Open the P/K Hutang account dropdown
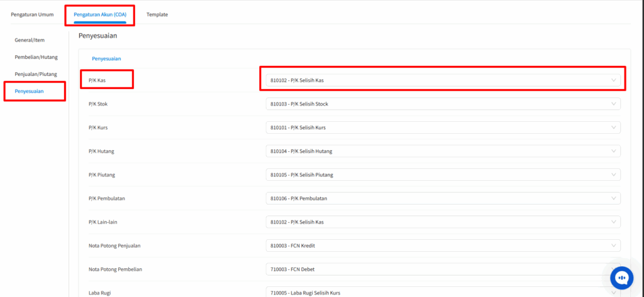 [x=443, y=151]
